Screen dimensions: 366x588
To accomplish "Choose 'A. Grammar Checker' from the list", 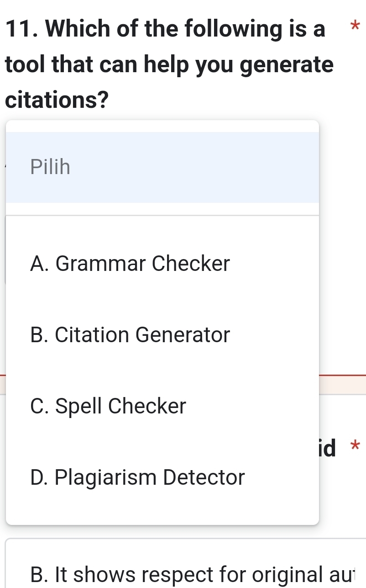I will [x=130, y=264].
